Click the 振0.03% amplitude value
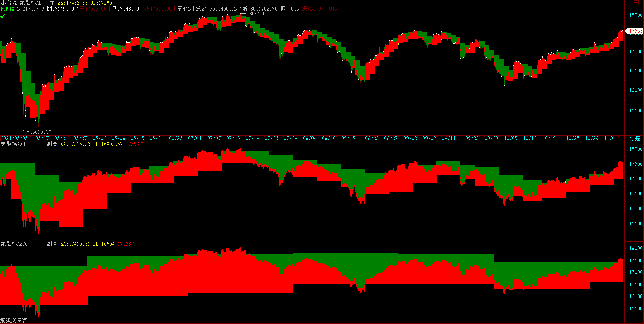 290,9
